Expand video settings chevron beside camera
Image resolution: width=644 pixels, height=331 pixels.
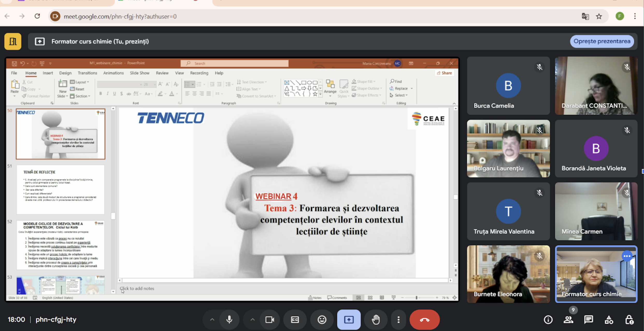click(252, 320)
